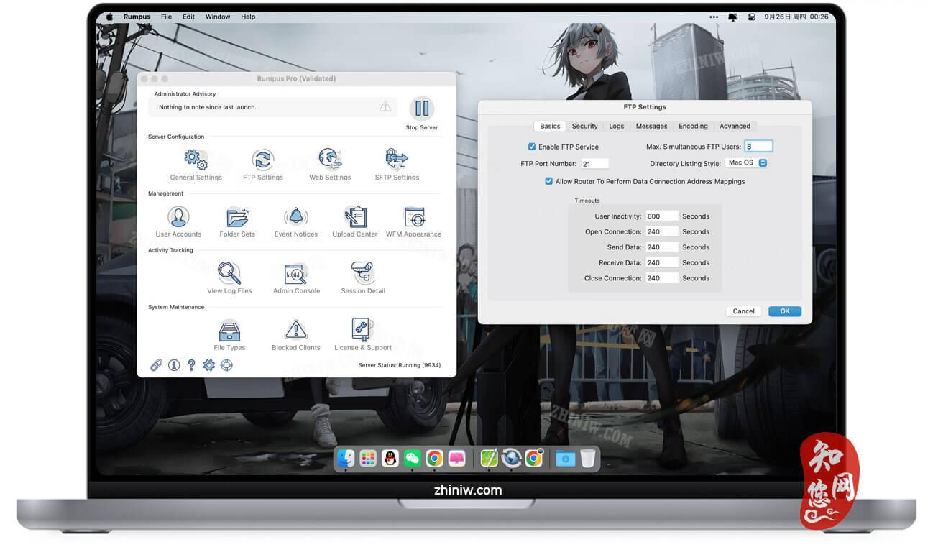Open the WFM Appearance icon

(414, 216)
